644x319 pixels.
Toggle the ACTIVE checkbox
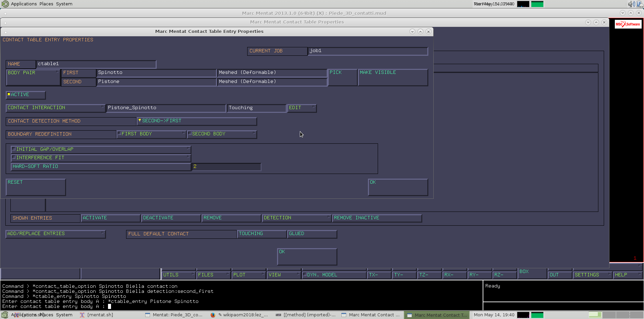tap(25, 95)
